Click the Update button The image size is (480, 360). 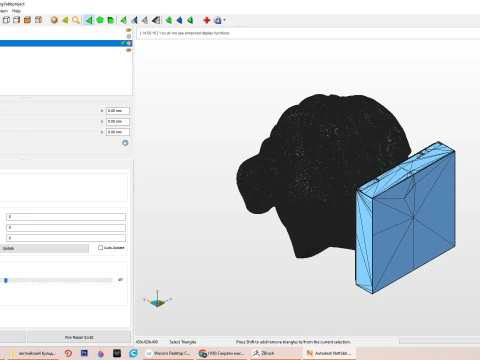point(44,248)
